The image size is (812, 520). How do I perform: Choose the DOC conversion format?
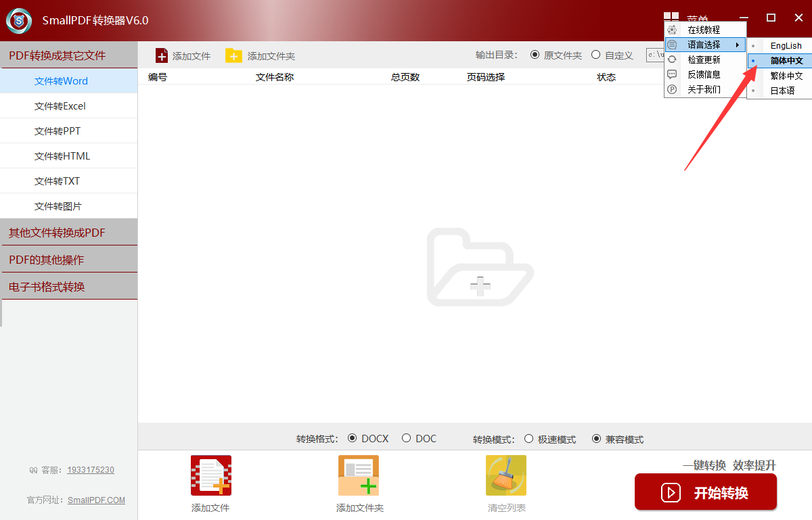tap(407, 438)
